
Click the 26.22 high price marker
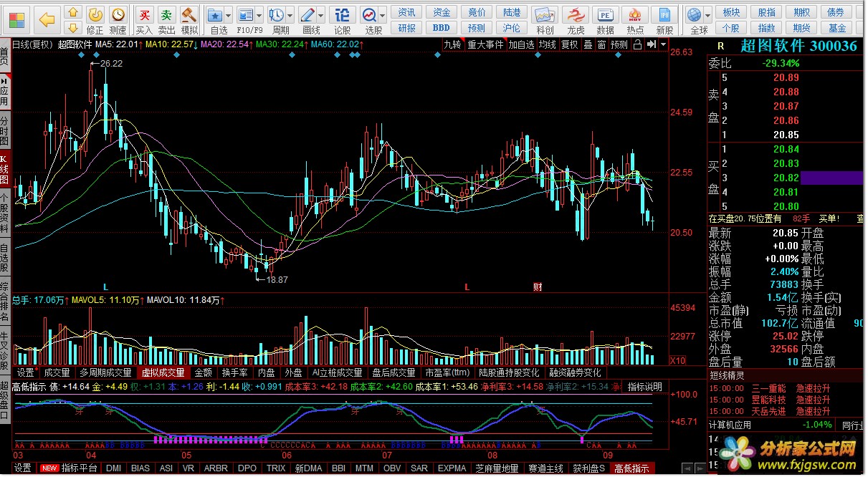pyautogui.click(x=111, y=64)
